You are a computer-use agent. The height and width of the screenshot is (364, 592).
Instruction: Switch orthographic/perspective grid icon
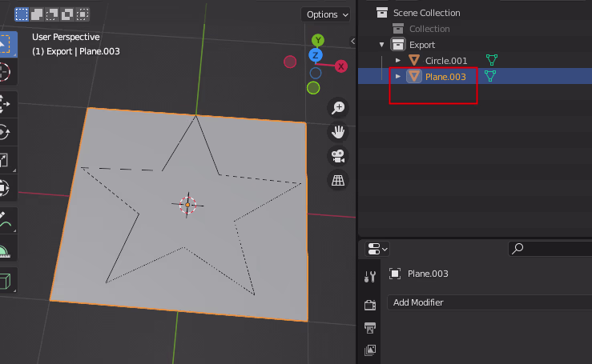(338, 180)
